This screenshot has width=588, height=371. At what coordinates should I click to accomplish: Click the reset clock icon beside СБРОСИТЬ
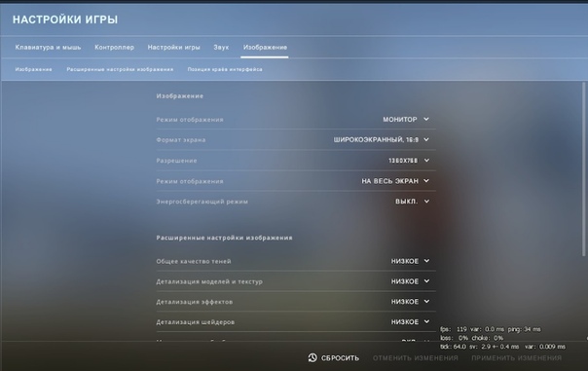click(x=312, y=358)
